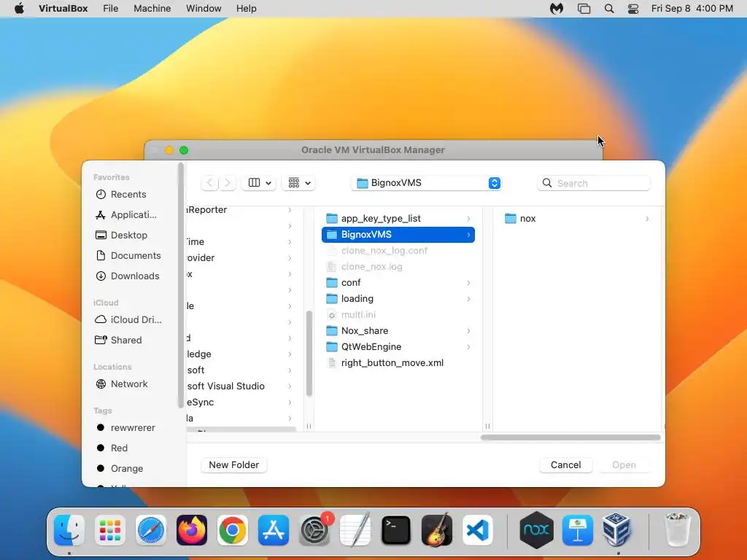Open Terminal from the dock

tap(396, 530)
